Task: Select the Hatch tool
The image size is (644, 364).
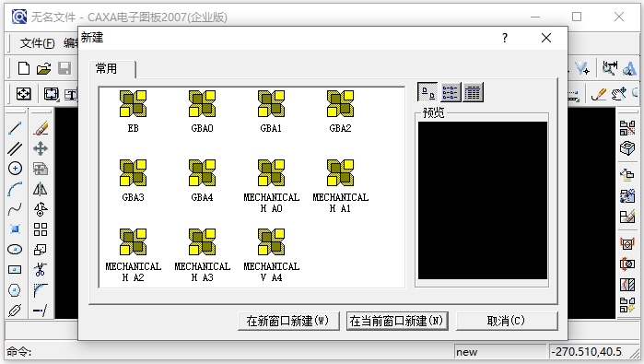Action: coord(15,311)
